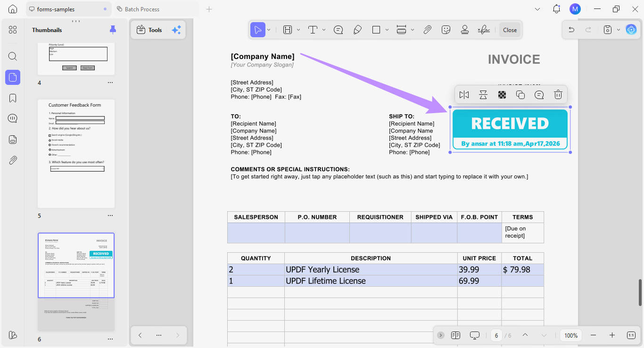Expand the save options dropdown arrow

pyautogui.click(x=618, y=30)
